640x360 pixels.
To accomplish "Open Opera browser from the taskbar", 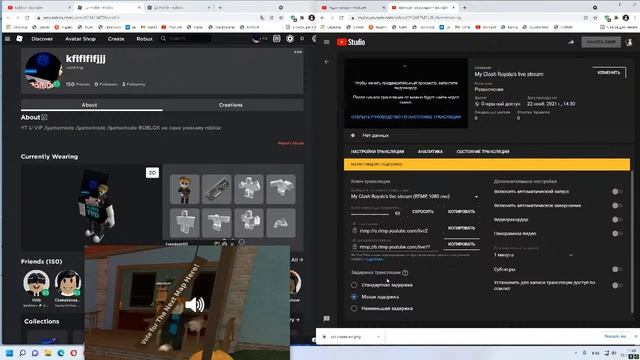I will click(73, 353).
